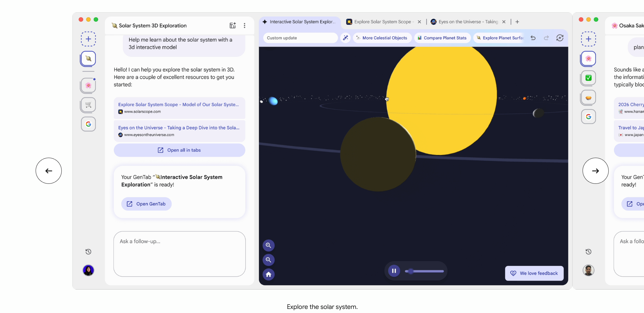Open the shopping cart session in sidebar

click(x=88, y=105)
